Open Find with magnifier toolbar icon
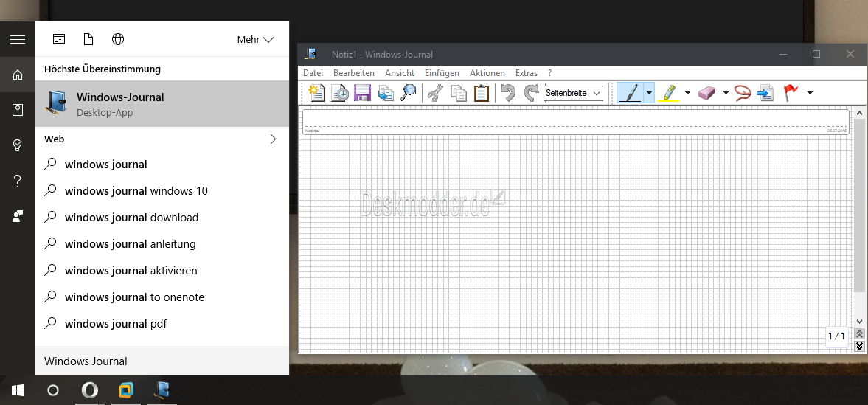This screenshot has width=868, height=405. click(409, 93)
